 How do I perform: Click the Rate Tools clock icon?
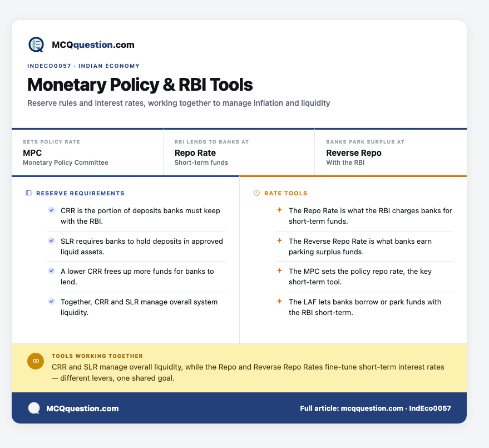coord(256,193)
